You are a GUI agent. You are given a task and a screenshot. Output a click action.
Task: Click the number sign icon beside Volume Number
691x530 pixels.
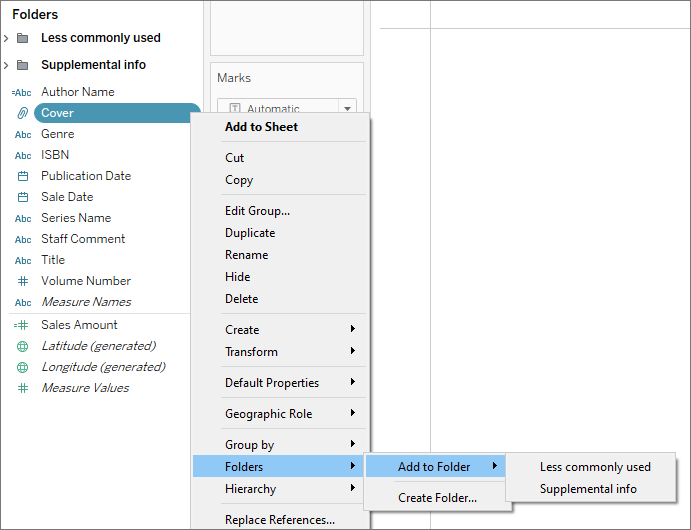pyautogui.click(x=23, y=281)
